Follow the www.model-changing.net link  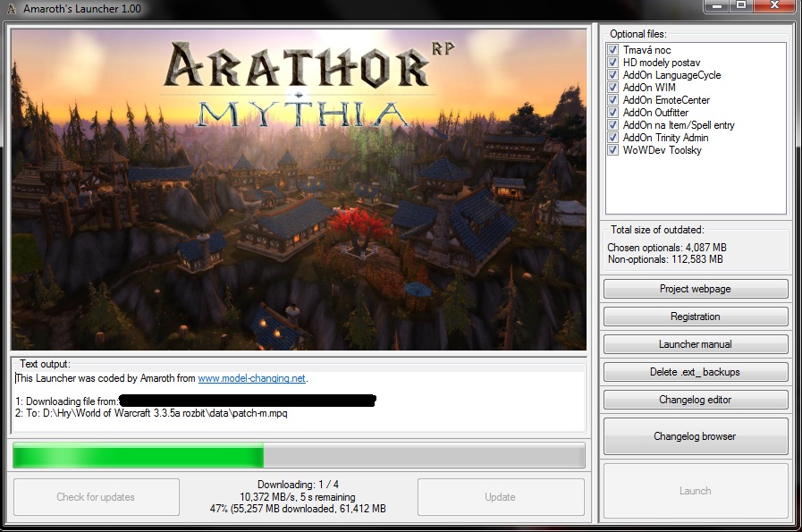point(251,378)
